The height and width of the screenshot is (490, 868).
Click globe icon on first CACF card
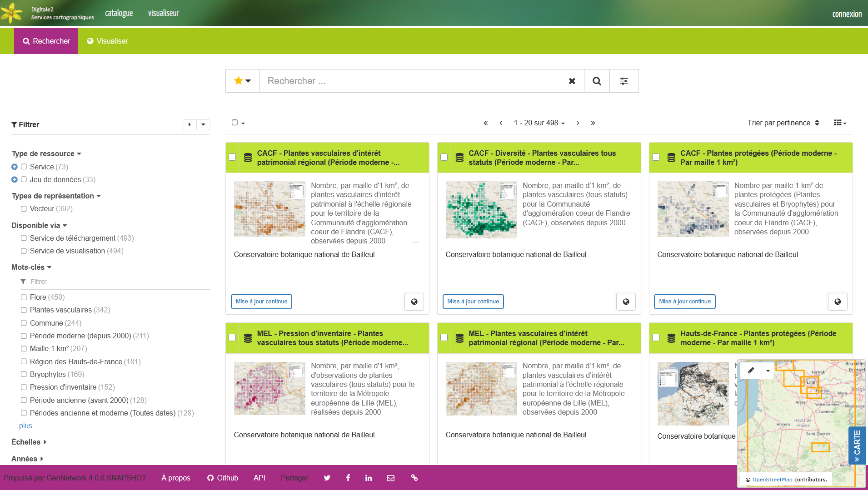(x=414, y=302)
